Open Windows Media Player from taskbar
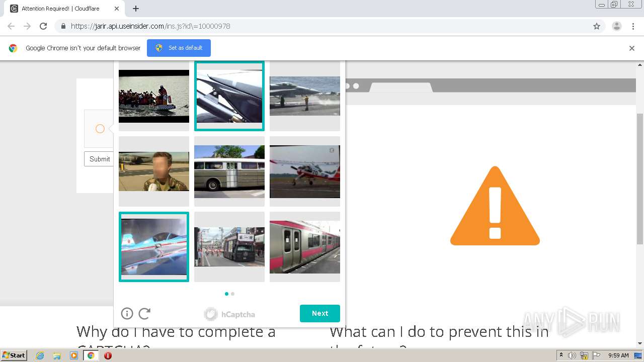 tap(74, 355)
